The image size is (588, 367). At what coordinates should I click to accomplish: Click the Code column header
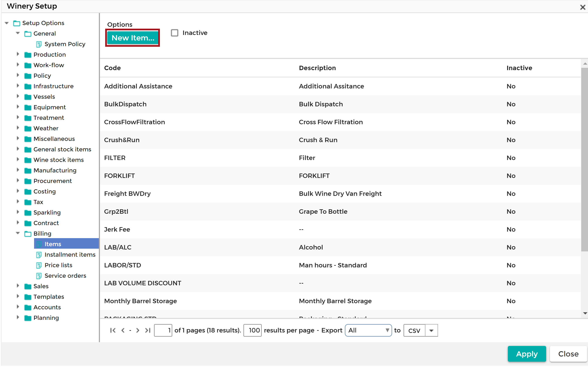tap(112, 68)
